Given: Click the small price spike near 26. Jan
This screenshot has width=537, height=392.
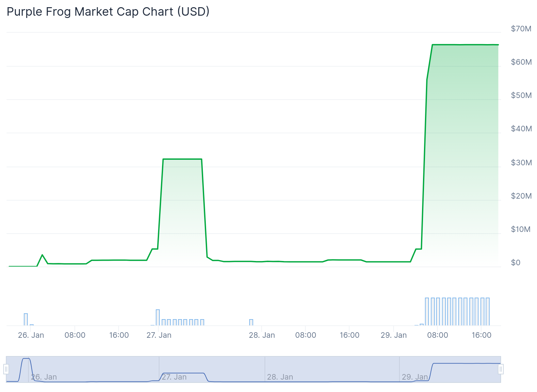Looking at the screenshot, I should (42, 255).
